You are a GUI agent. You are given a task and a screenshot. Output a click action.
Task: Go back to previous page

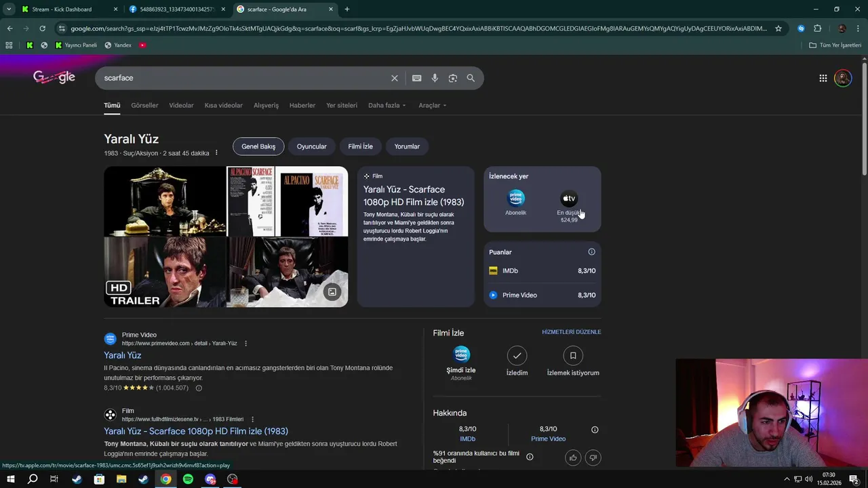pyautogui.click(x=9, y=28)
